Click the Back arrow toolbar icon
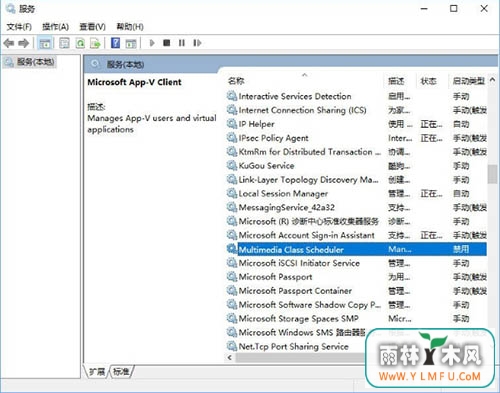The image size is (500, 393). (x=9, y=43)
